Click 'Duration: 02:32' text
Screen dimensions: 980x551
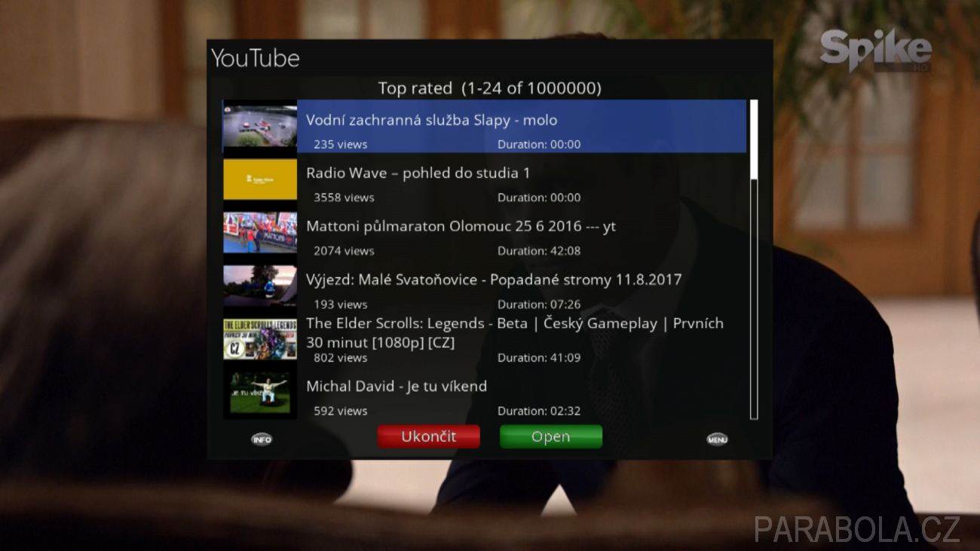(x=539, y=412)
